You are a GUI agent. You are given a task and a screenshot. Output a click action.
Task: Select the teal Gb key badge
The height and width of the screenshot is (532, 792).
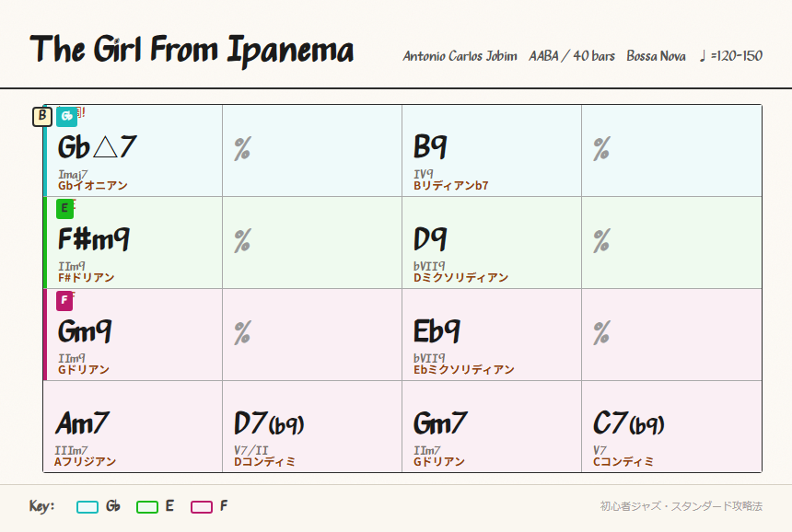coord(66,117)
